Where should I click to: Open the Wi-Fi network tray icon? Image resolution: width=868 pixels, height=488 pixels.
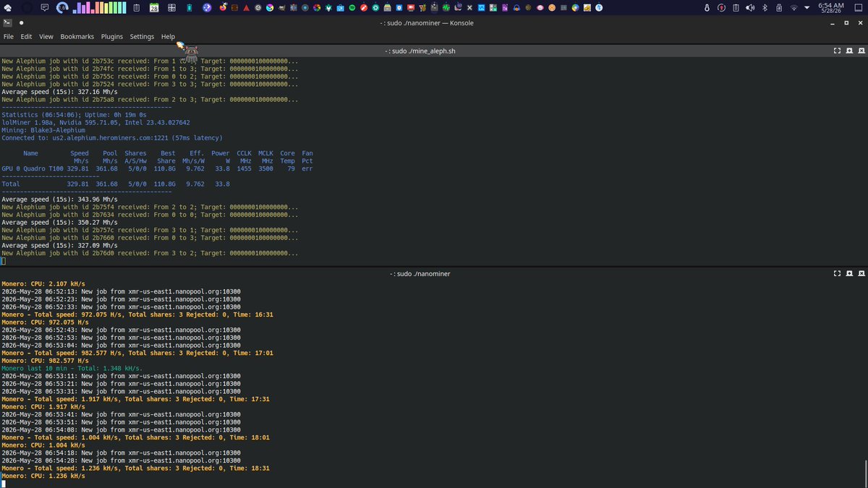coord(793,7)
